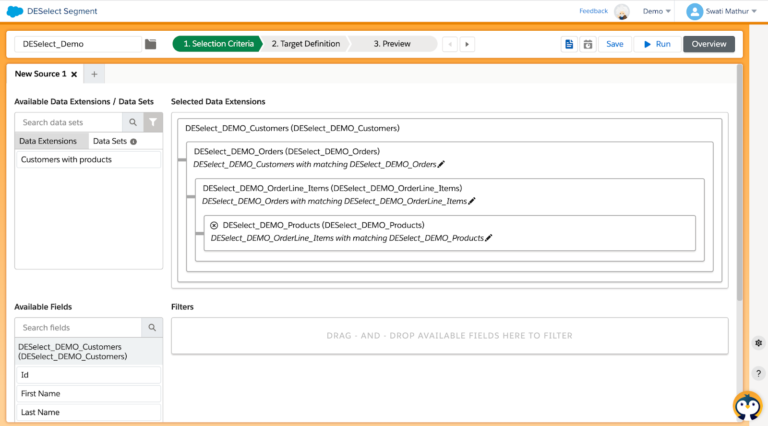The width and height of the screenshot is (768, 426).
Task: Open the Demo dropdown in the header
Action: (657, 11)
